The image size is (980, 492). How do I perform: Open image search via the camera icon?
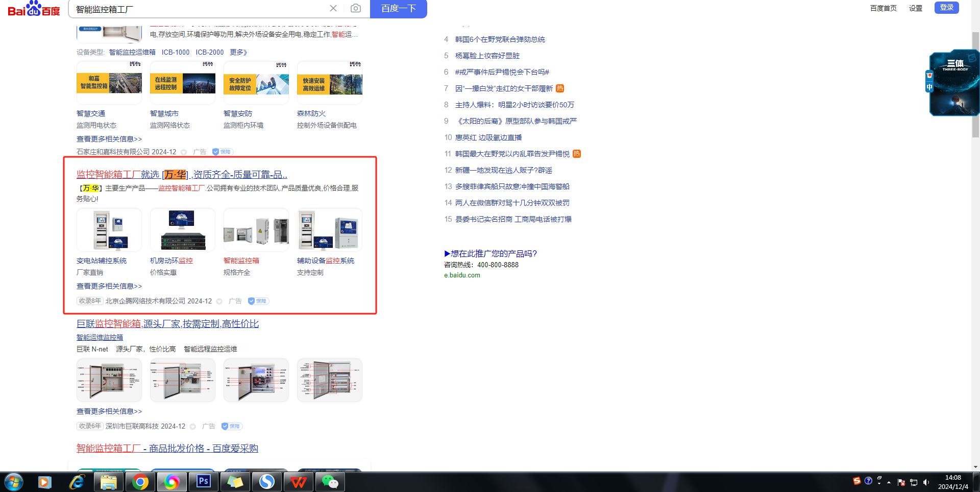pos(356,8)
